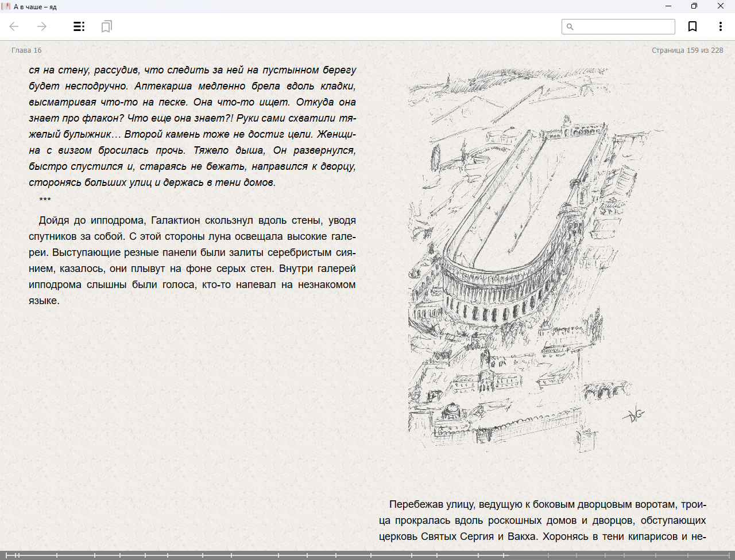Viewport: 735px width, 560px height.
Task: Click the app icon in title bar
Action: point(6,6)
